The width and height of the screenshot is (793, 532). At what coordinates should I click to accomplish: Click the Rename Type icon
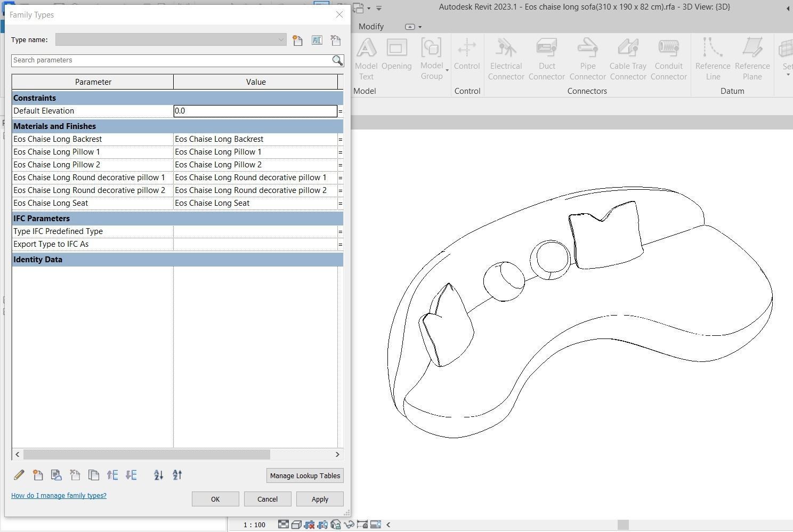[x=317, y=40]
